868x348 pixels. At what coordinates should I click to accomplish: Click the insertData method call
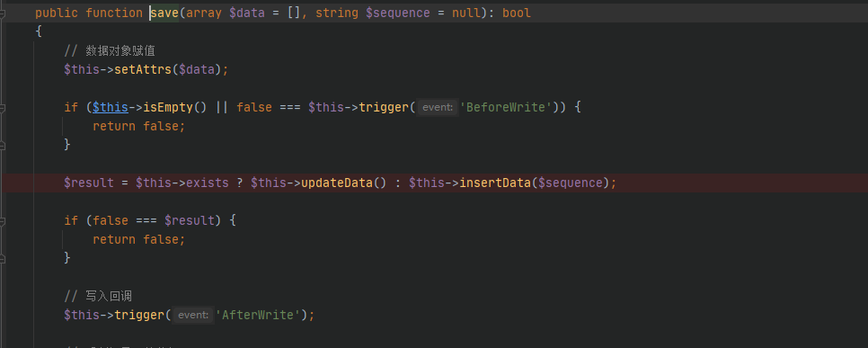coord(495,183)
